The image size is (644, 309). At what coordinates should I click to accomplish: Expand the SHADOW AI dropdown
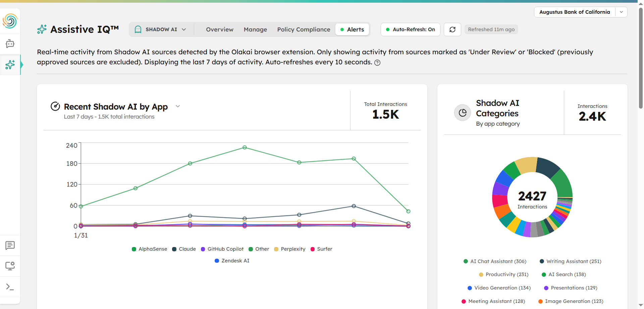click(x=161, y=29)
